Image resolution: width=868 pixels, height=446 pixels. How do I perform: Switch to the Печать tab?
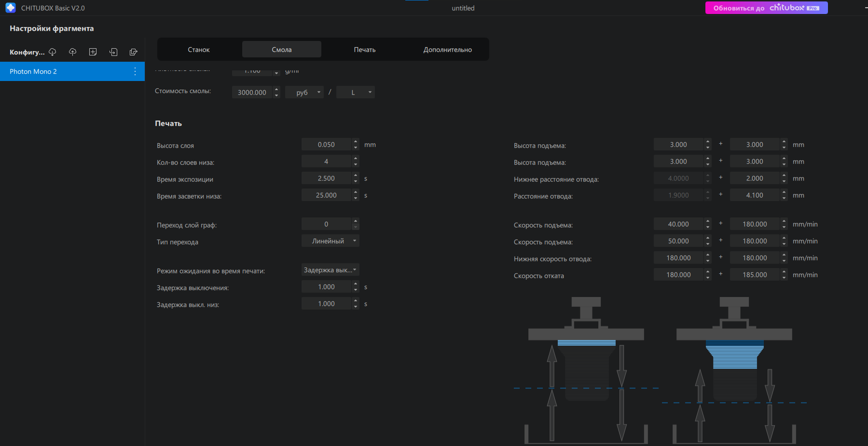coord(365,50)
